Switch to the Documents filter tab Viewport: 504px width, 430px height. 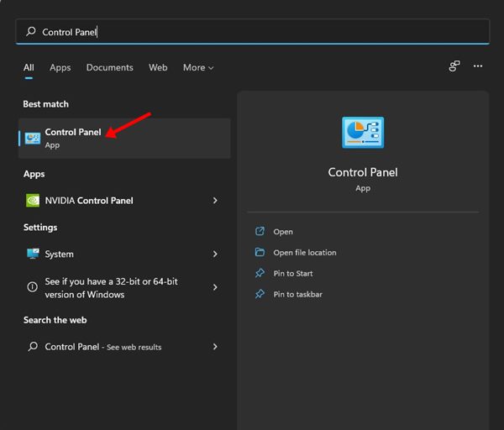tap(109, 67)
